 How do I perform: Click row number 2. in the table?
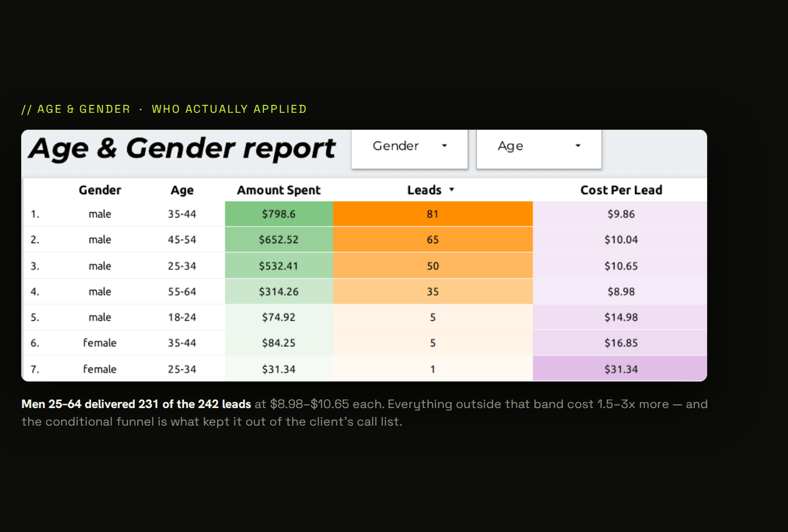tap(35, 239)
